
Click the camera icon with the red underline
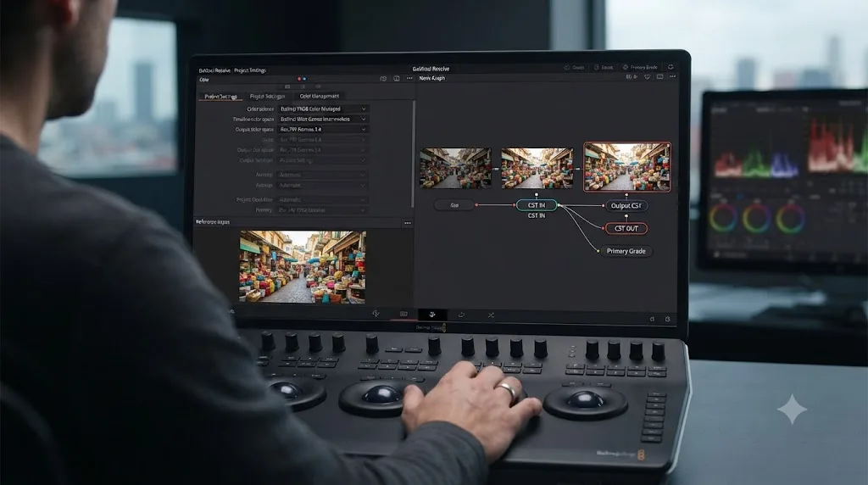click(x=403, y=315)
